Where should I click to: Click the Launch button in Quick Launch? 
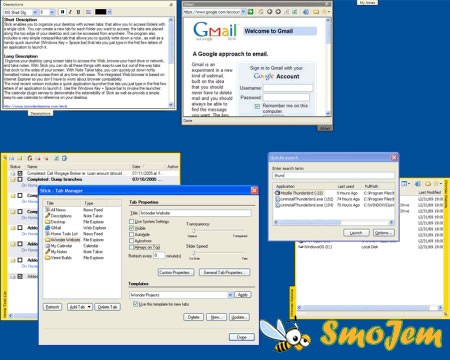tap(356, 233)
